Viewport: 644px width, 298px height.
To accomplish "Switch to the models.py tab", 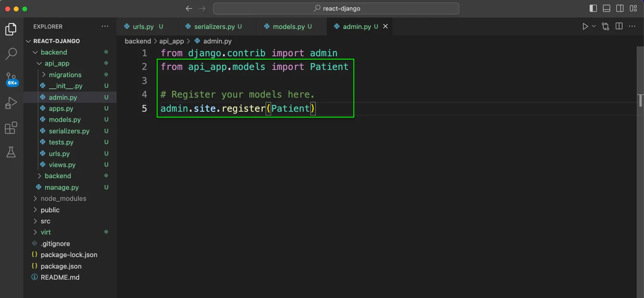I will pyautogui.click(x=292, y=26).
